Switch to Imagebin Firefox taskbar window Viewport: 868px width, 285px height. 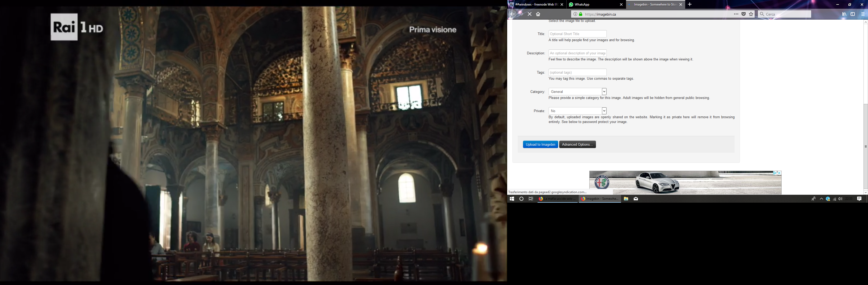tap(600, 199)
